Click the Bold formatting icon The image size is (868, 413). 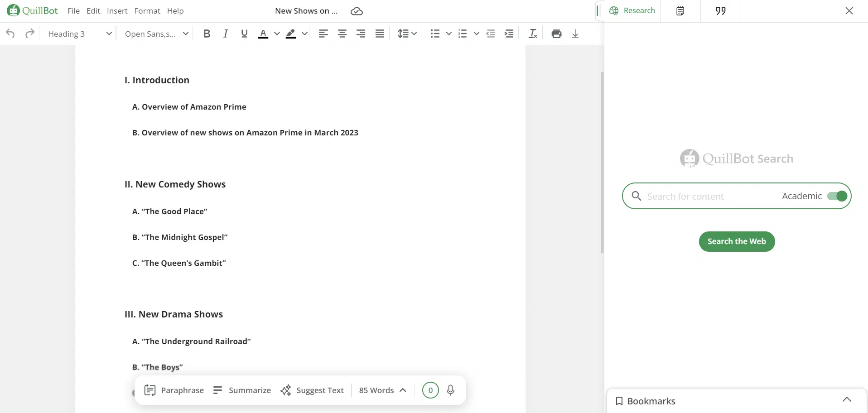pos(207,34)
